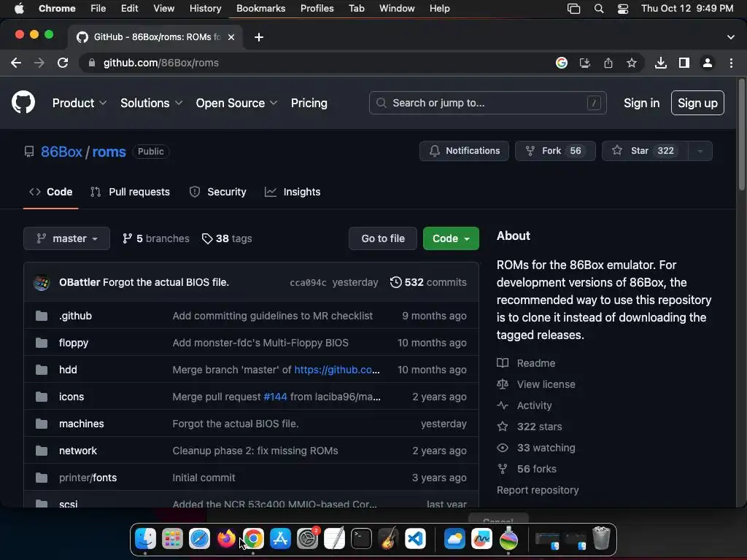The image size is (747, 560).
Task: Focus the Search or jump to field
Action: tap(487, 103)
